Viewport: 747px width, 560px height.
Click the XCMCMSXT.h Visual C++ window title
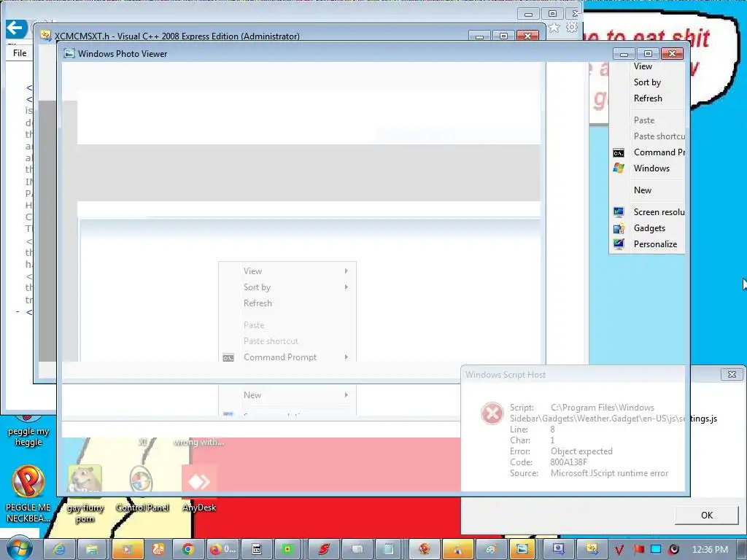click(x=177, y=36)
